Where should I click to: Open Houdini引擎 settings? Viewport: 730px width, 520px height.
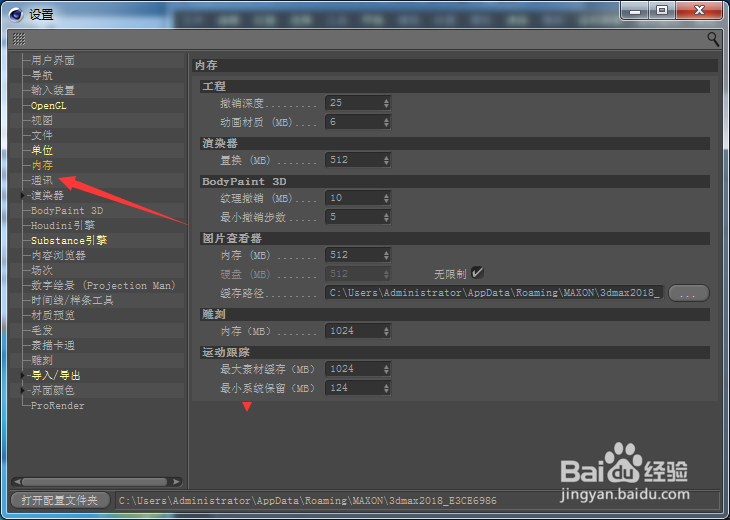click(x=63, y=225)
